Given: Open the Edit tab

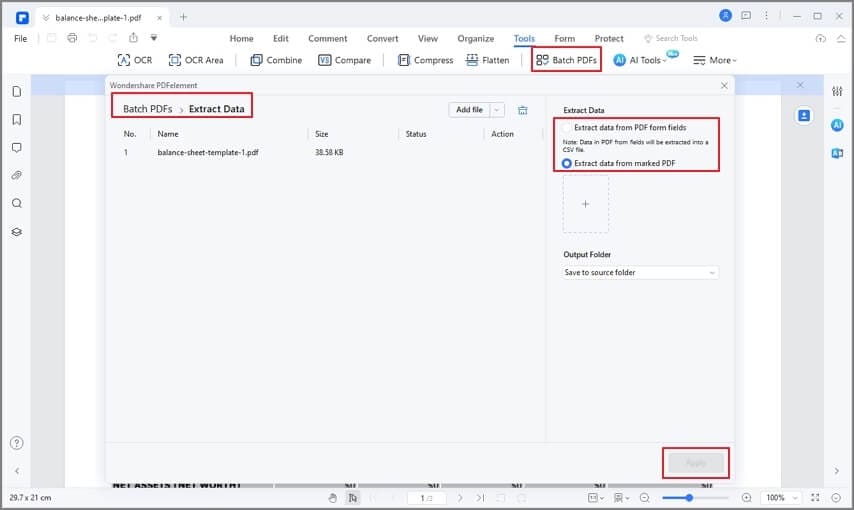Looking at the screenshot, I should click(x=280, y=38).
